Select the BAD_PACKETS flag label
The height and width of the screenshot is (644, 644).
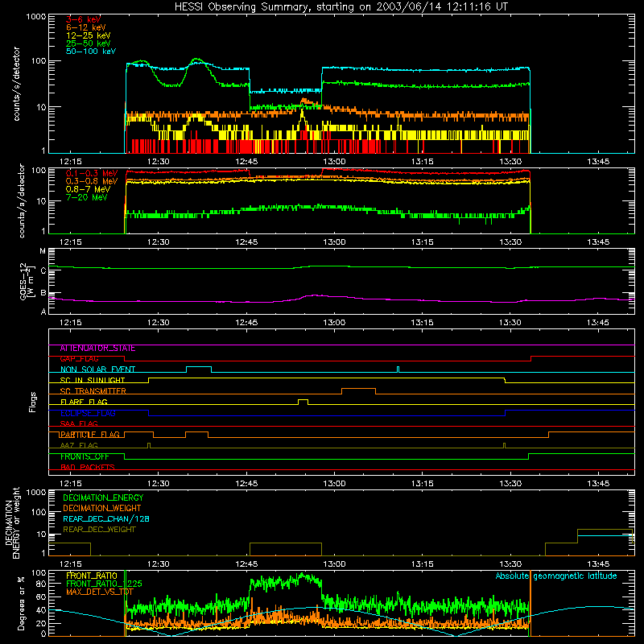(x=88, y=467)
